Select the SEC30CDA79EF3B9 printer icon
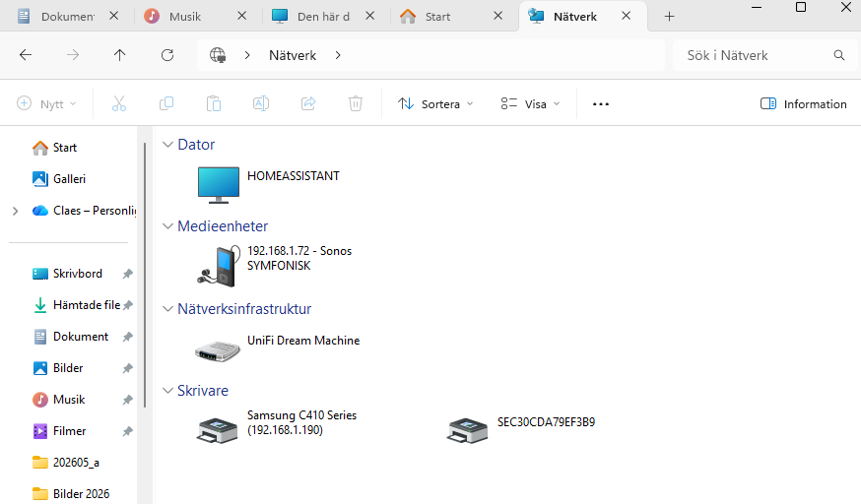This screenshot has height=504, width=861. click(x=467, y=430)
